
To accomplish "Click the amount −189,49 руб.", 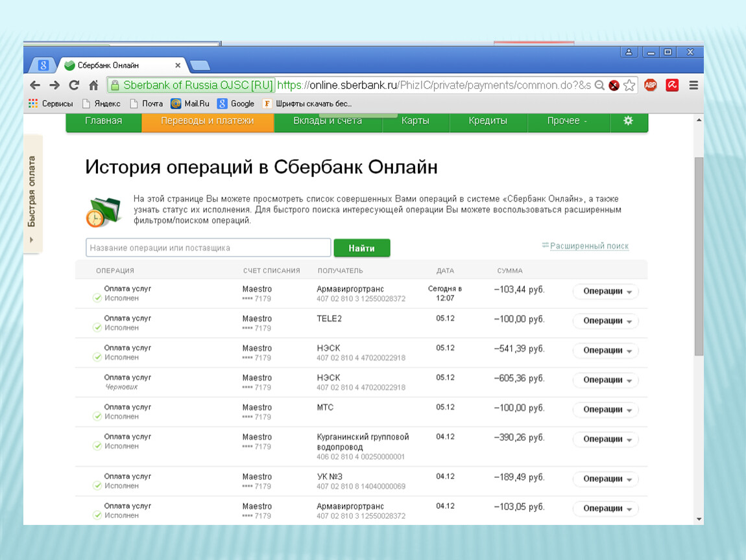I will point(519,477).
